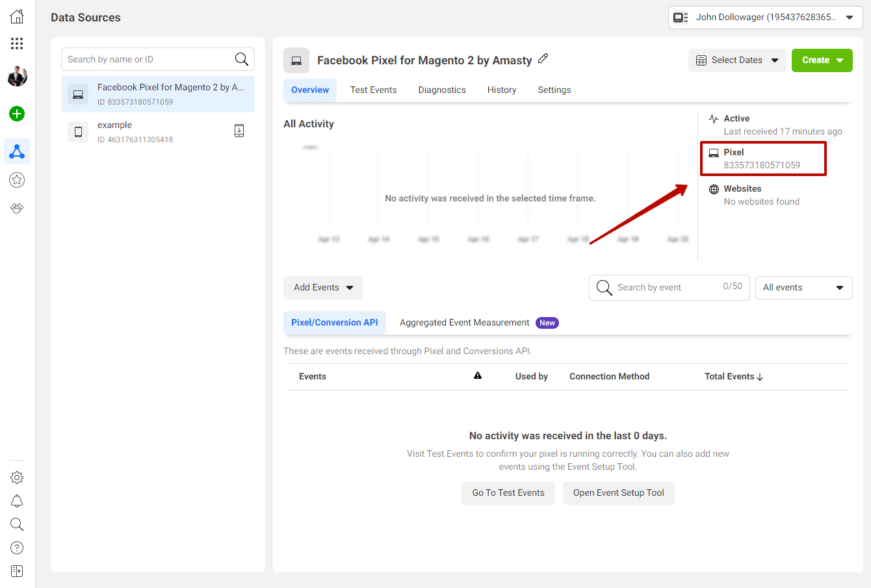
Task: Switch to Aggregated Event Measurement tab
Action: point(465,323)
